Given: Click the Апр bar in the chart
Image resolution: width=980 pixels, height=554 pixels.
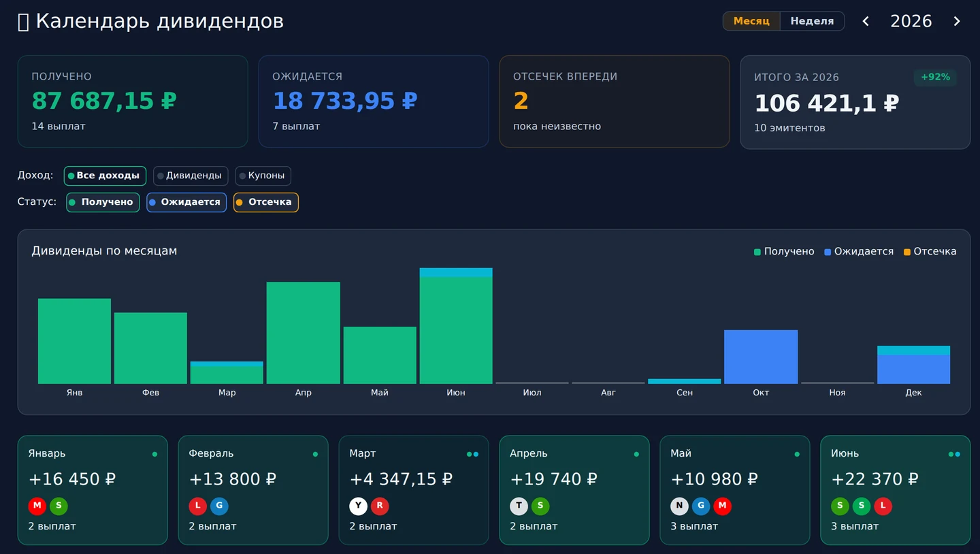Looking at the screenshot, I should [304, 333].
